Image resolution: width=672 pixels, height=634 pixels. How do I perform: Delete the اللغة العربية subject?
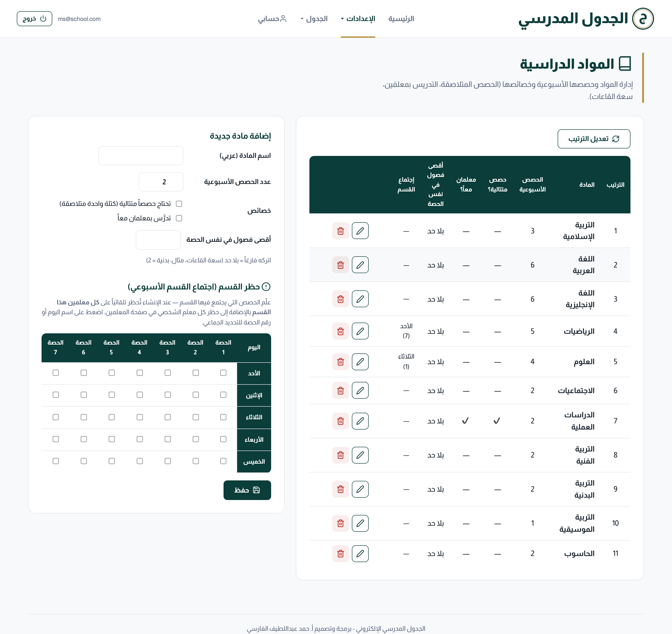[x=340, y=265]
